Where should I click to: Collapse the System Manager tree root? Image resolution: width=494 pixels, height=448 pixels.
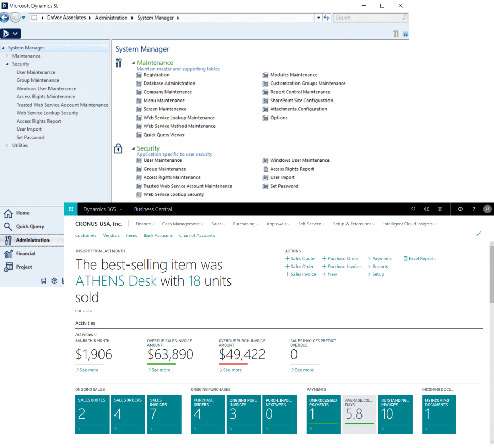tap(3, 48)
